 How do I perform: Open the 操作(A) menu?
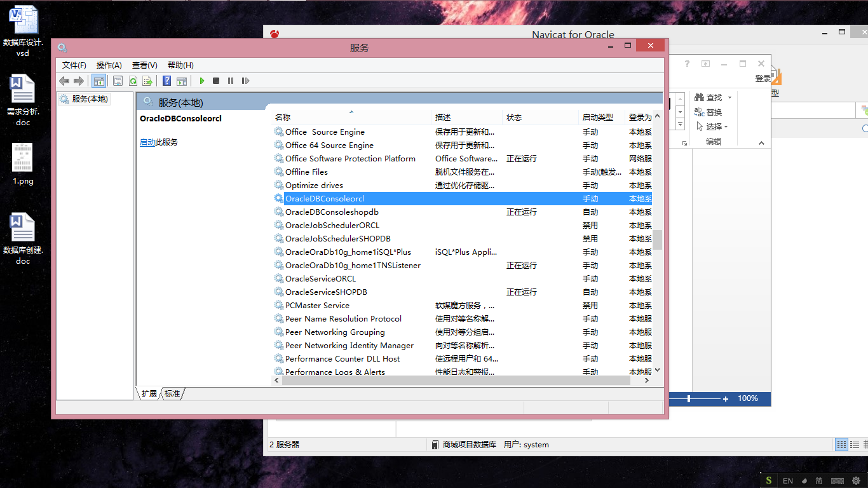pos(109,65)
